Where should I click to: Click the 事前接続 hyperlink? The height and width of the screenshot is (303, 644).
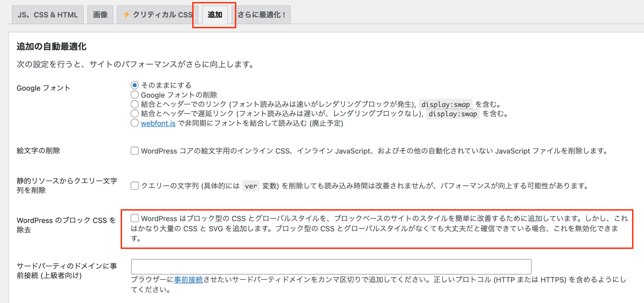coord(188,279)
